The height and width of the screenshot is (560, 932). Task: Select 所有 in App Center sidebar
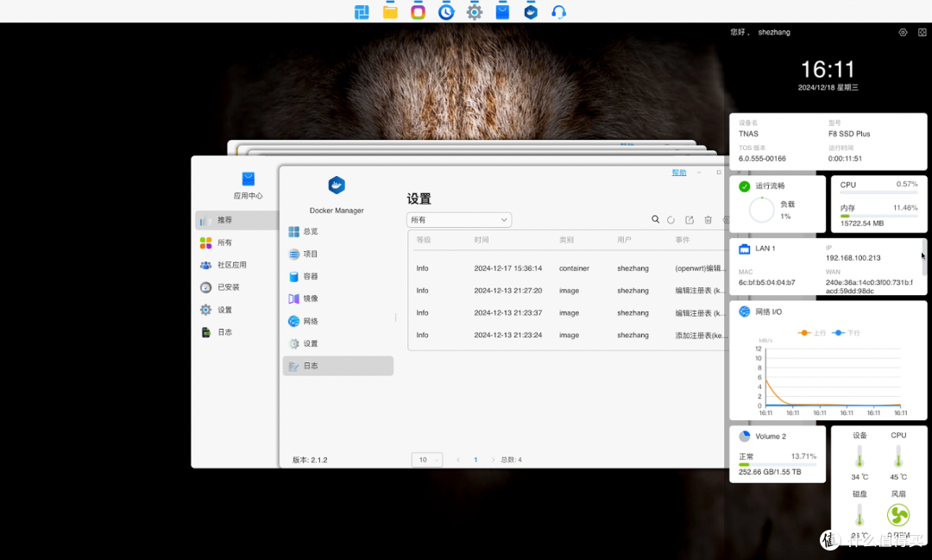236,242
